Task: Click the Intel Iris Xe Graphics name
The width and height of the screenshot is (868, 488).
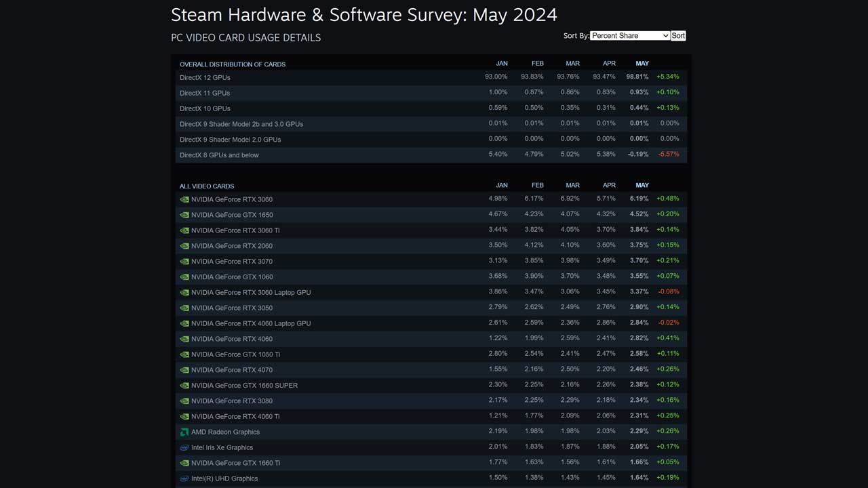Action: (x=222, y=448)
